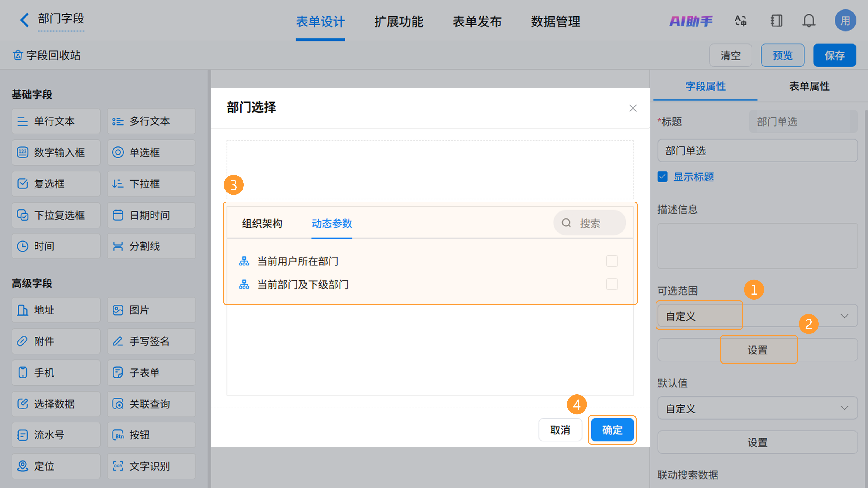Uncheck the 显示标题 checkbox
The width and height of the screenshot is (868, 488).
coord(663,177)
